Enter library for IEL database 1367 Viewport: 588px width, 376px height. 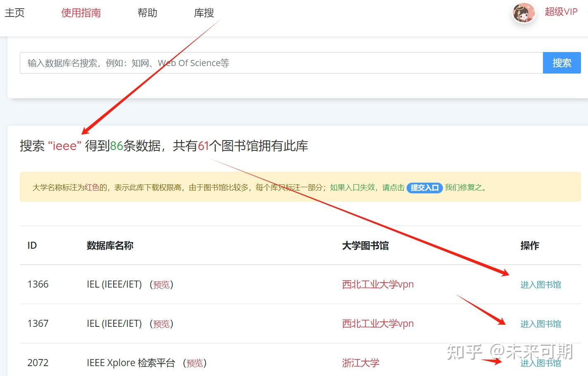tap(540, 324)
